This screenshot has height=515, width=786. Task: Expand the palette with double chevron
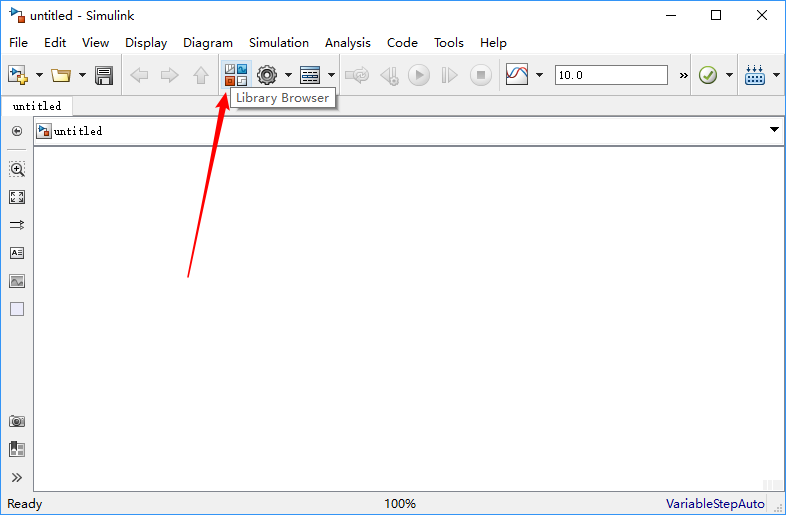(x=17, y=477)
